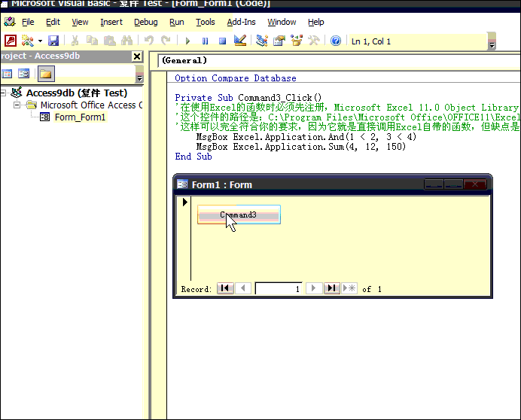Click the Copy icon
Image resolution: width=521 pixels, height=420 pixels.
[92, 41]
